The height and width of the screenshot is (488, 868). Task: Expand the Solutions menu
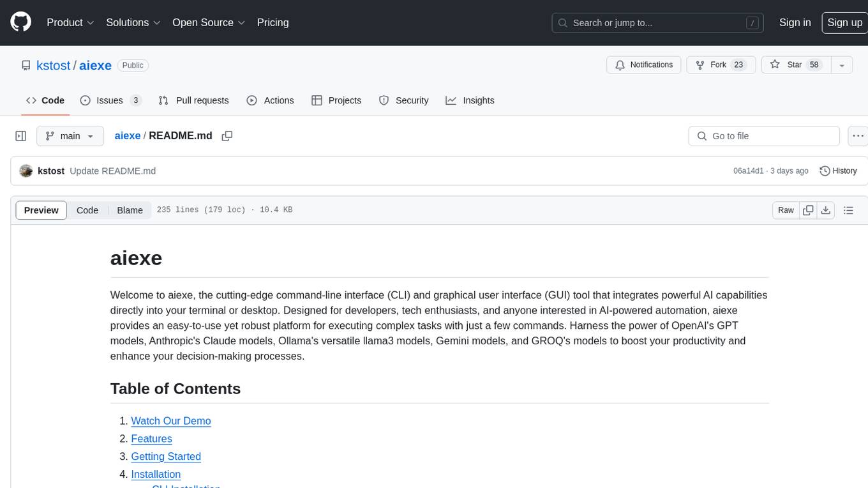(133, 22)
